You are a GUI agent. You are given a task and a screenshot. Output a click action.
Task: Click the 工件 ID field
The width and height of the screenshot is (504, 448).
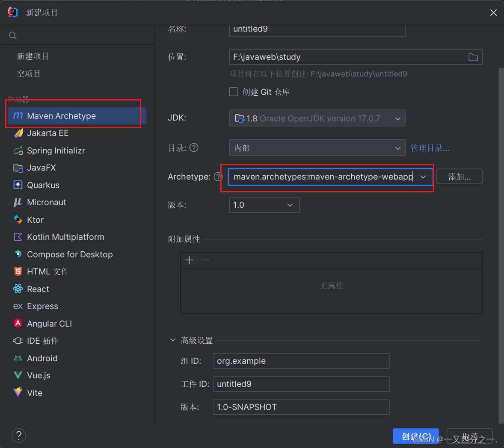coord(301,384)
